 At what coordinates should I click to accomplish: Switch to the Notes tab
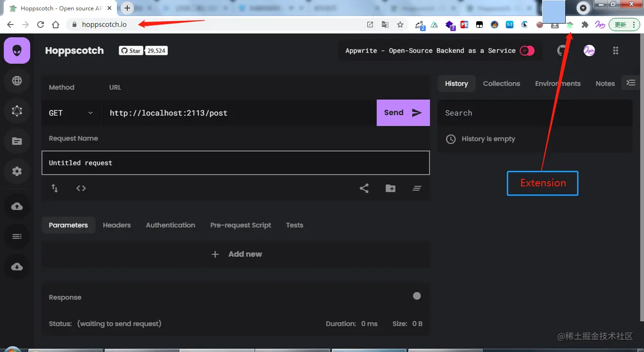[x=605, y=84]
